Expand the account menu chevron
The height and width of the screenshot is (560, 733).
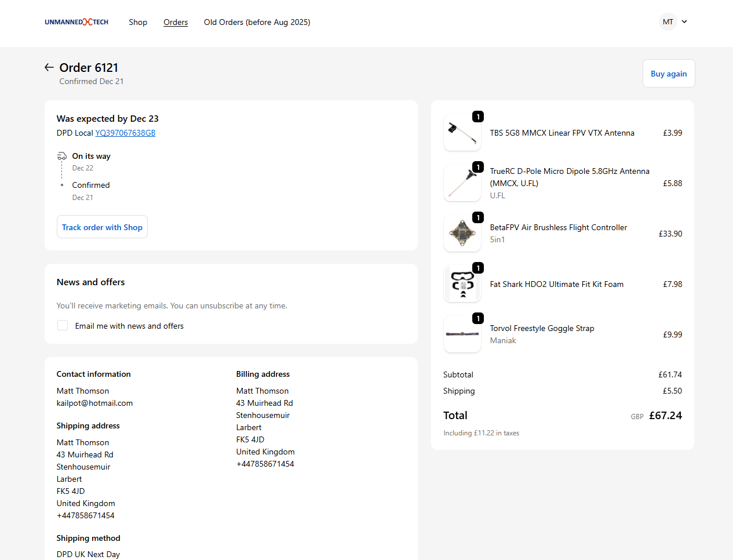click(684, 22)
